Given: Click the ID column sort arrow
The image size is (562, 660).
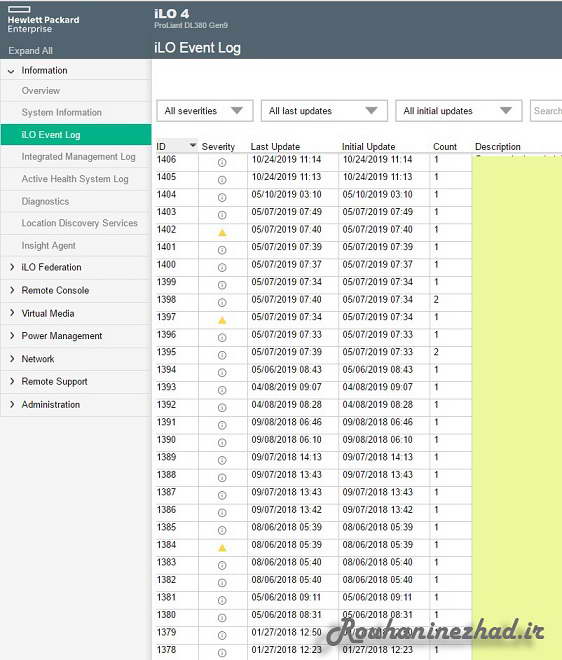Looking at the screenshot, I should 193,146.
